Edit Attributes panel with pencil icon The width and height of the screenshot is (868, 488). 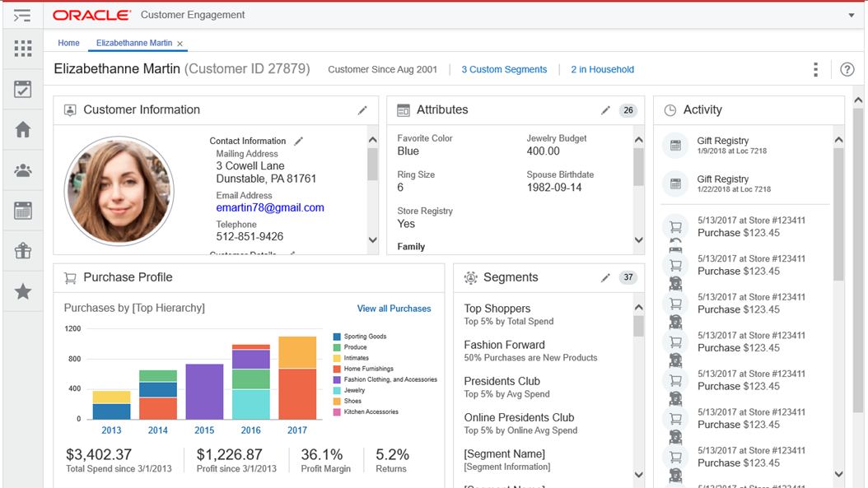605,110
